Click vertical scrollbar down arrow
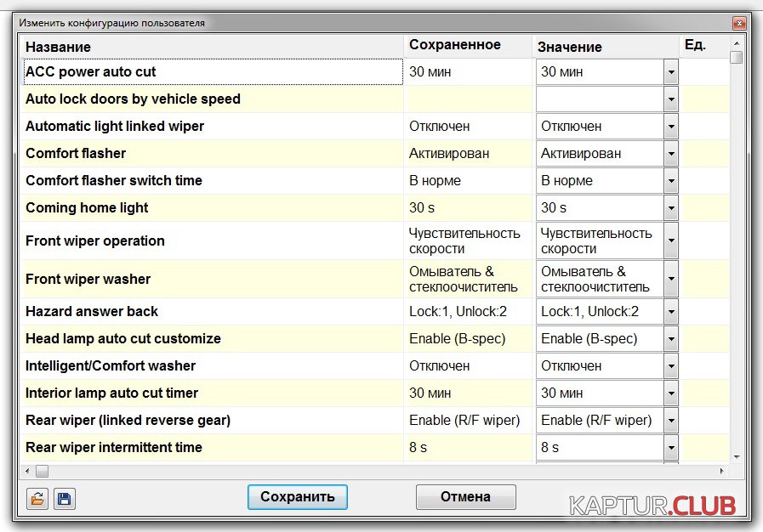The width and height of the screenshot is (763, 532). (737, 456)
